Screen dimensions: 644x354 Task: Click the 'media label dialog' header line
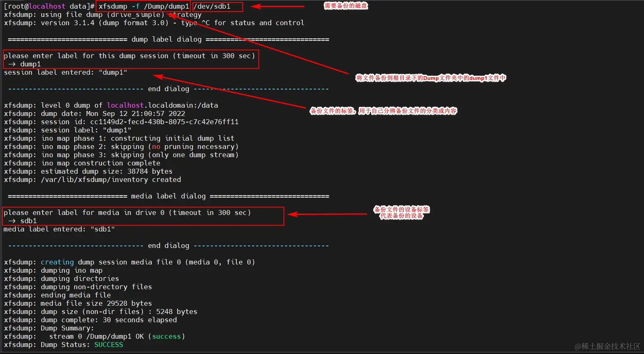[169, 196]
